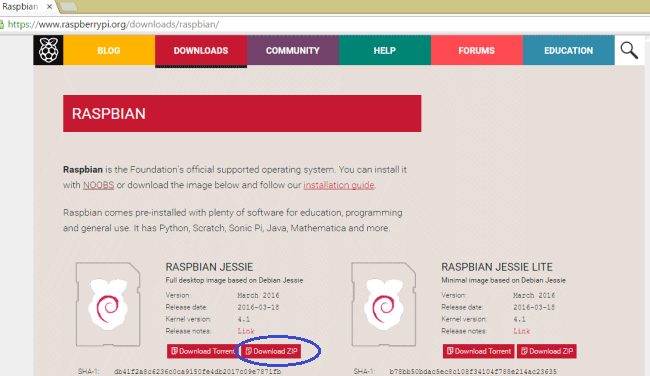Click 'Minimal image based on Debian Jessie' text

click(503, 280)
